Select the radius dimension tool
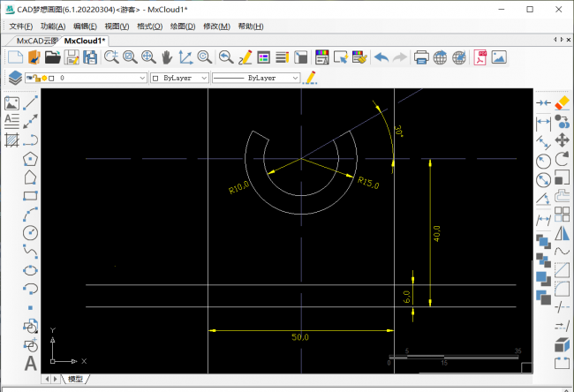The image size is (574, 392). coord(543,161)
